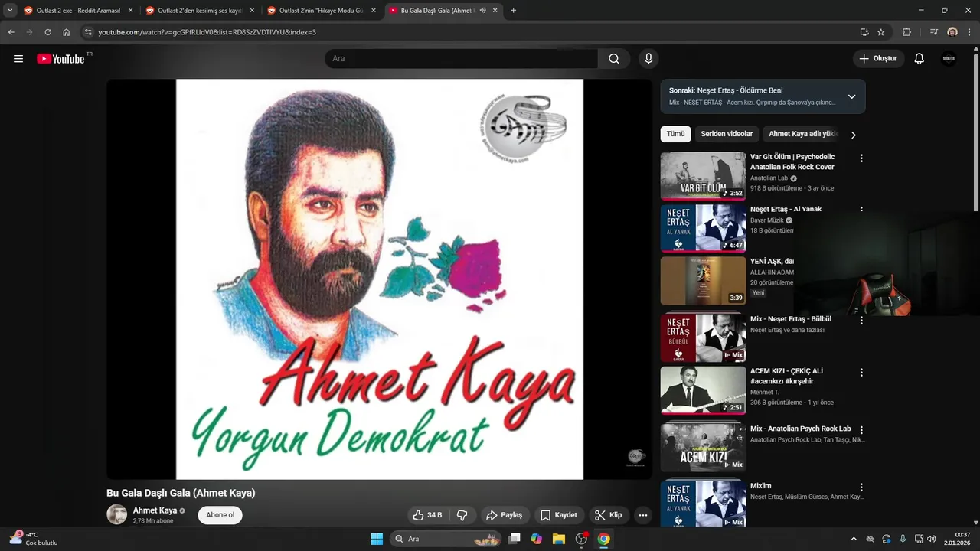Open a new Chrome tab
Viewport: 980px width, 551px height.
pos(513,11)
